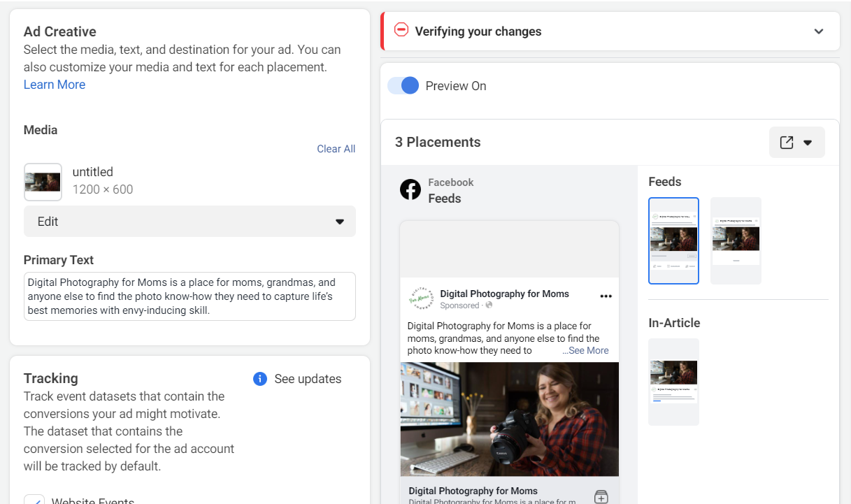Expand the Verifying your changes panel
Screen dimensions: 851x504
[x=819, y=31]
